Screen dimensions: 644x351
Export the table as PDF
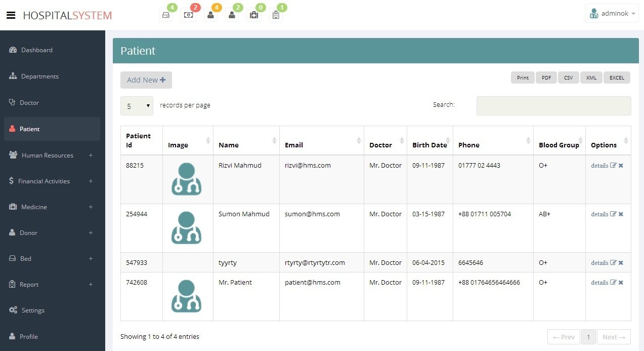click(x=546, y=77)
